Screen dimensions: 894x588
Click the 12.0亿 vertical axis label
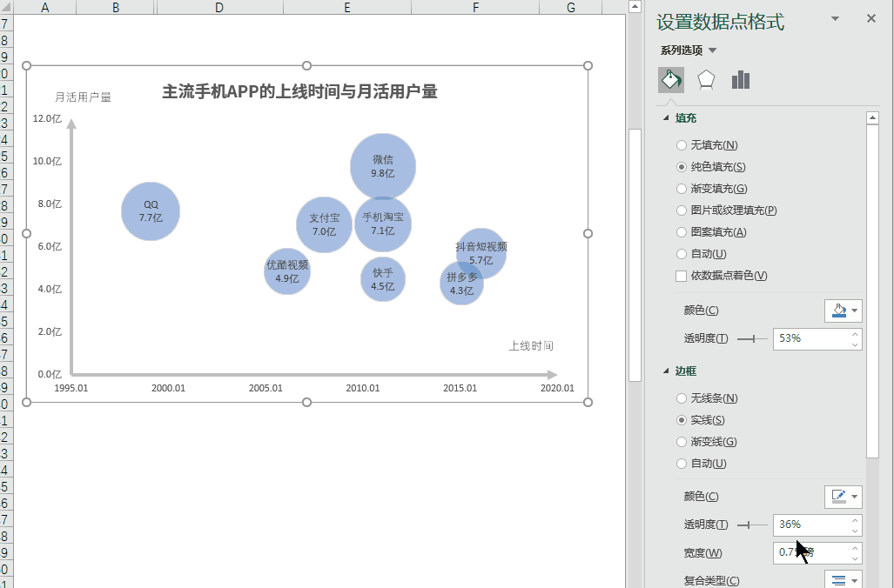click(47, 118)
